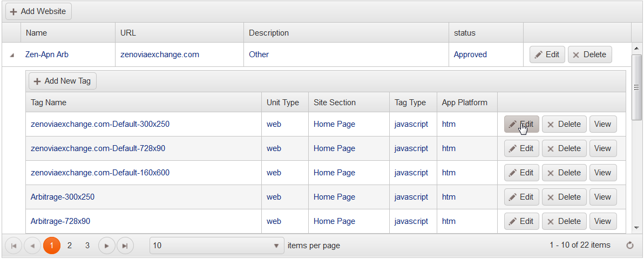Collapse the Zen-Apn Arb row details
644x259 pixels.
pyautogui.click(x=12, y=55)
